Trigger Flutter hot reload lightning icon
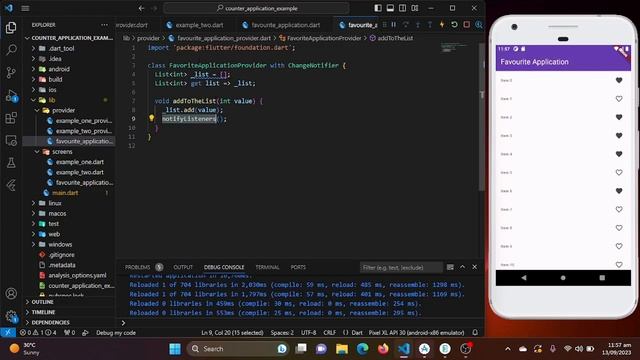Screen dimensions: 640x360 442,25
